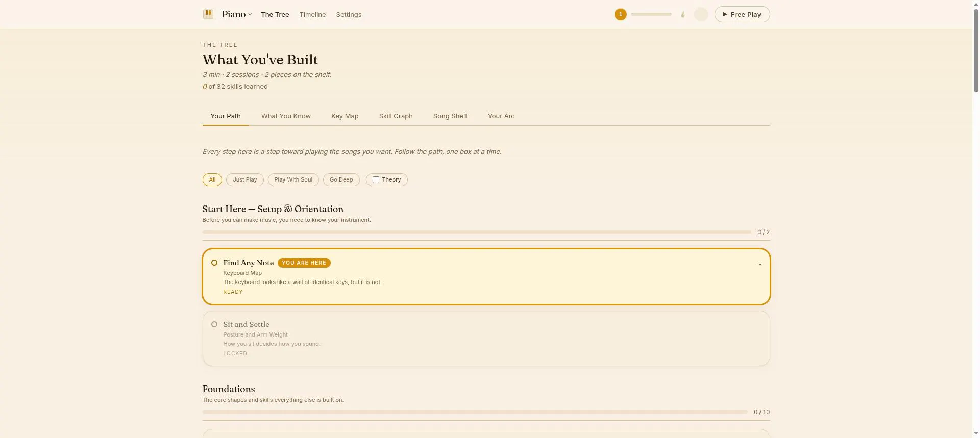
Task: Expand the Find Any Note card arrow
Action: pos(760,264)
